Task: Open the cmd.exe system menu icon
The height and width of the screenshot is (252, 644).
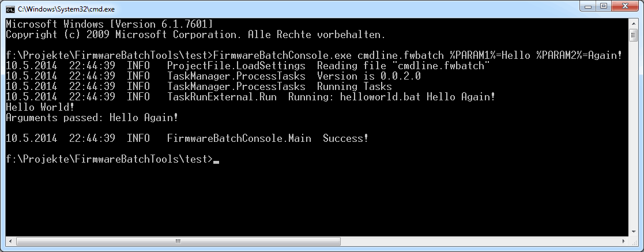Action: 10,9
